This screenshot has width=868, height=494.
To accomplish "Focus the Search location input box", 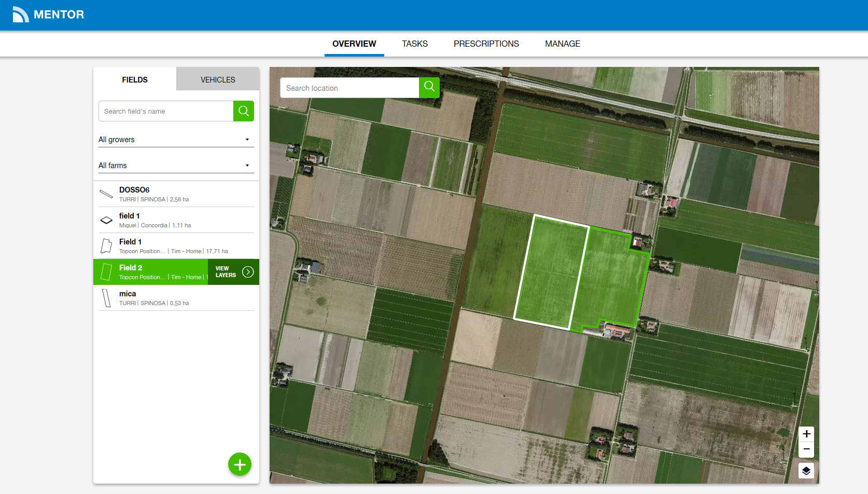I will [x=350, y=88].
